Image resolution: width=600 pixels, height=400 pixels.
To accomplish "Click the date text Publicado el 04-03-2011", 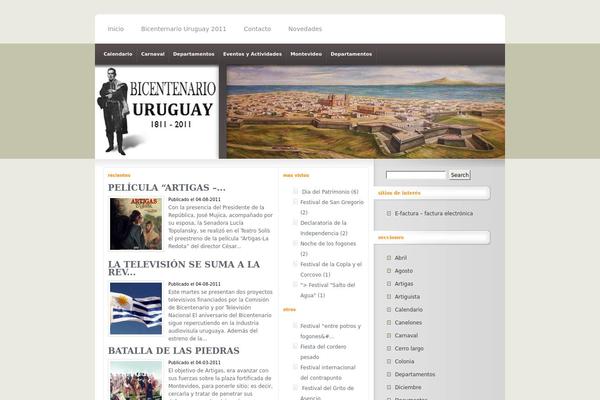I will point(194,362).
